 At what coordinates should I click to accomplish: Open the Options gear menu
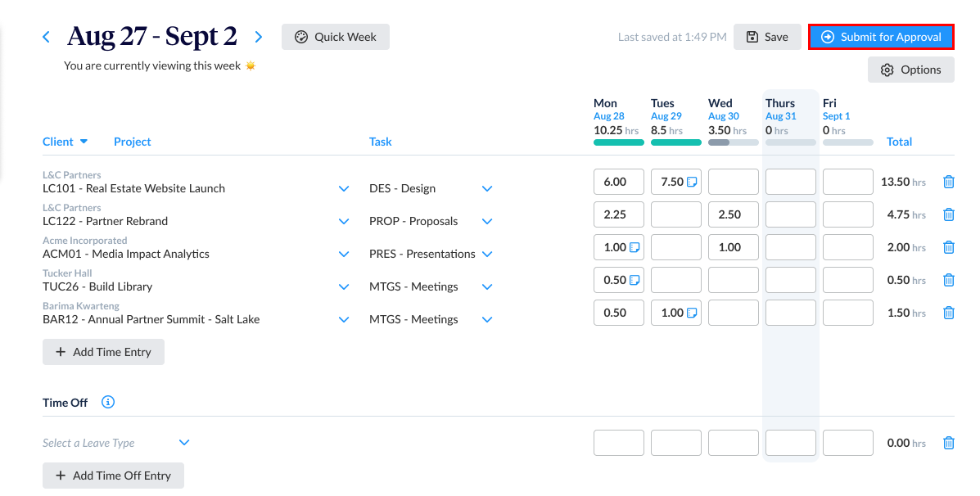point(911,70)
